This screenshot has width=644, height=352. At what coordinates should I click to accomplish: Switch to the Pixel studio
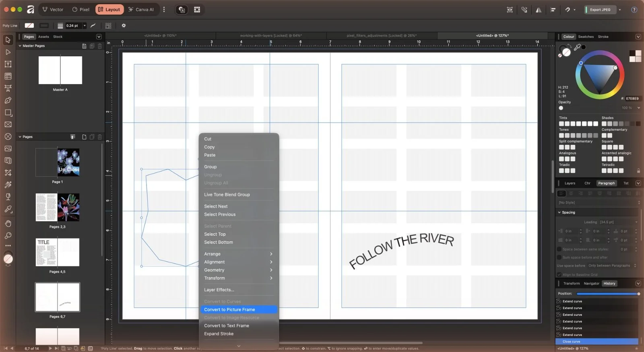[x=80, y=10]
